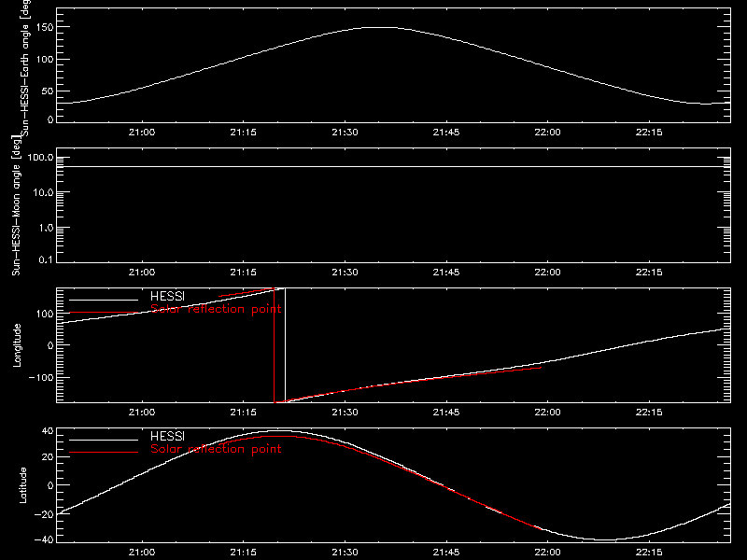This screenshot has width=747, height=560.
Task: Select the 0 tick on Longitude axis
Action: [50, 345]
